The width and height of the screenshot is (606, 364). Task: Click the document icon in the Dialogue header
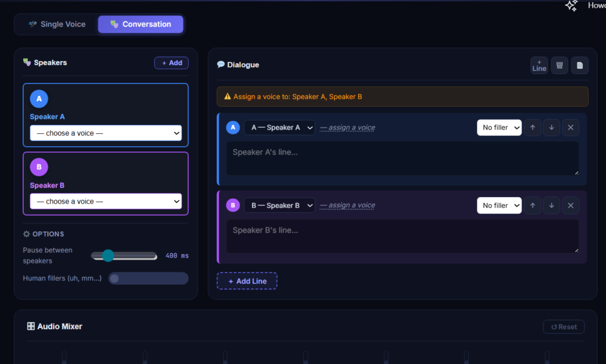tap(580, 65)
